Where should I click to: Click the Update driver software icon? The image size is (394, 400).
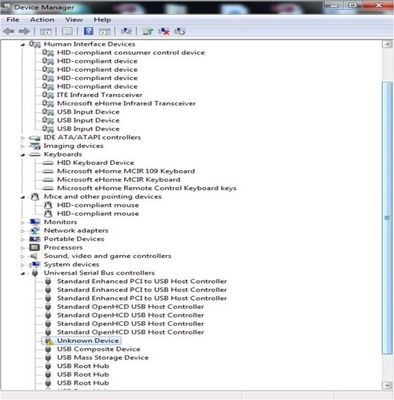148,31
